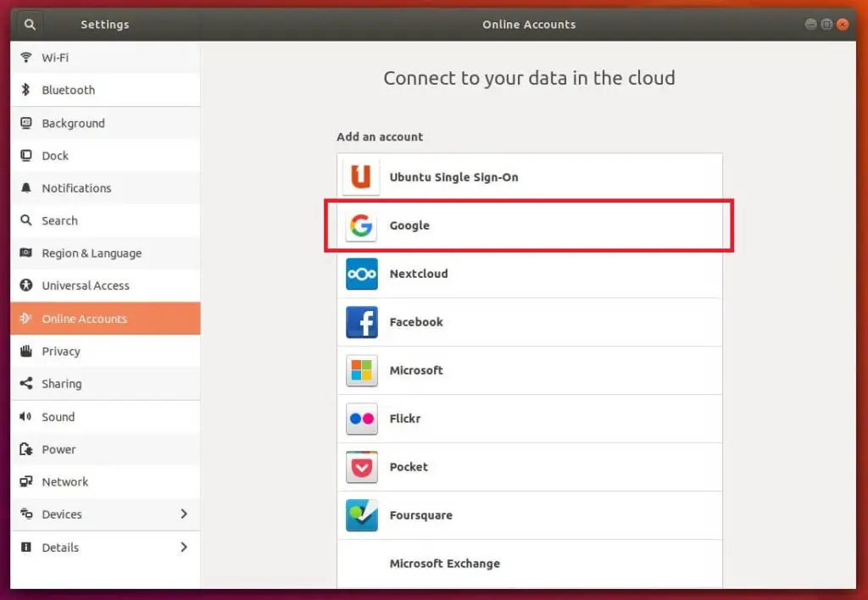Maximize the Settings window
The width and height of the screenshot is (868, 600).
click(826, 24)
